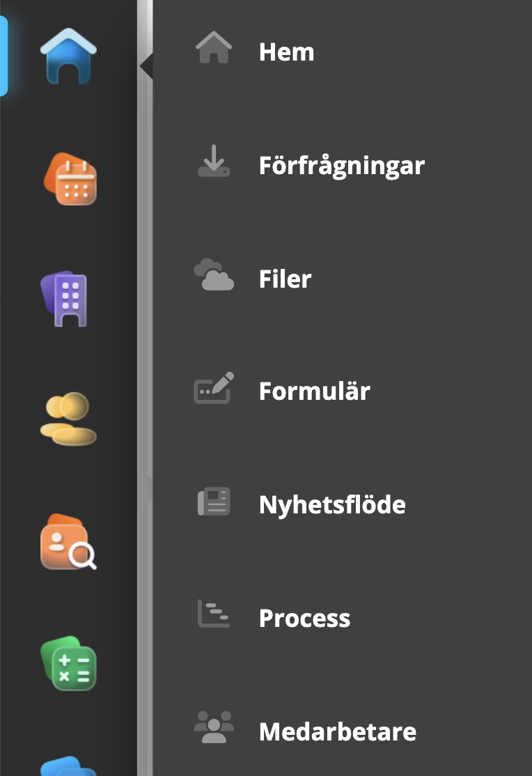
Task: Click the newspaper icon next to Nyhetsflöde
Action: pos(214,502)
